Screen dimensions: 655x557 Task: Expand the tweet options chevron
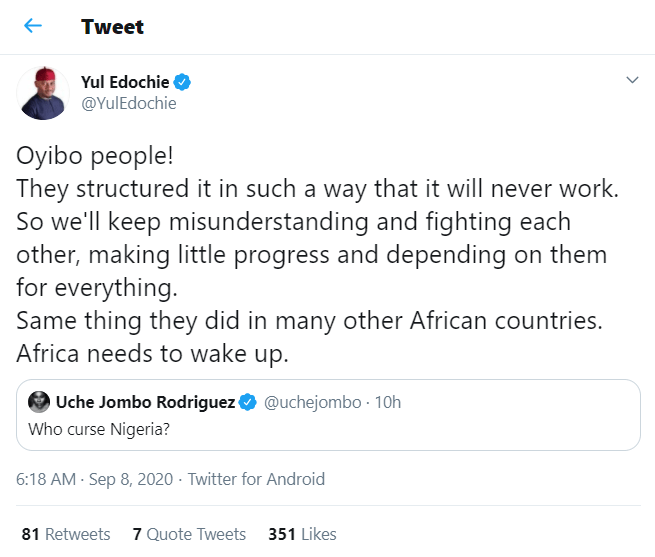pyautogui.click(x=631, y=80)
